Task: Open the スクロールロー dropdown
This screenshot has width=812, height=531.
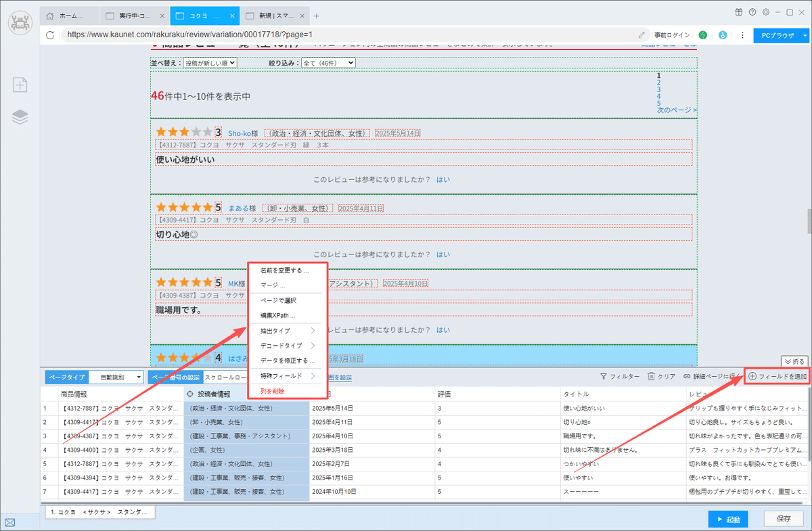Action: click(x=226, y=377)
